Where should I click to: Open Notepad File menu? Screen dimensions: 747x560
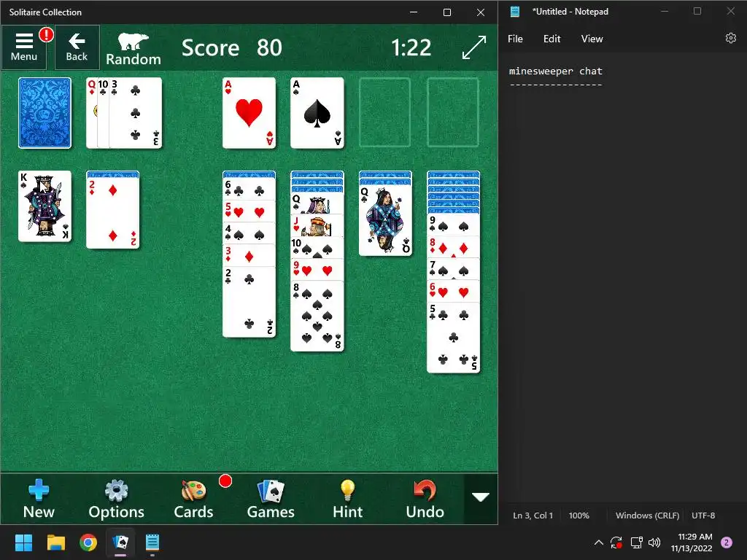(x=515, y=39)
